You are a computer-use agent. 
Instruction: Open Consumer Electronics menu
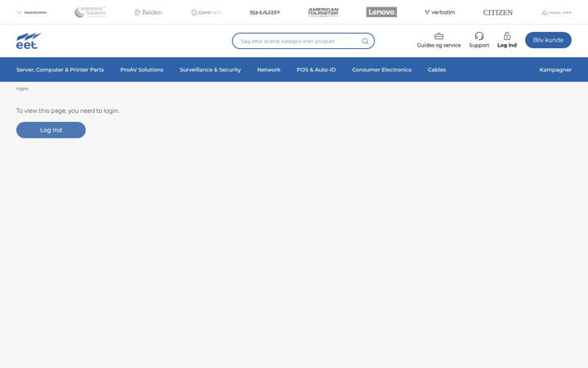pos(381,70)
